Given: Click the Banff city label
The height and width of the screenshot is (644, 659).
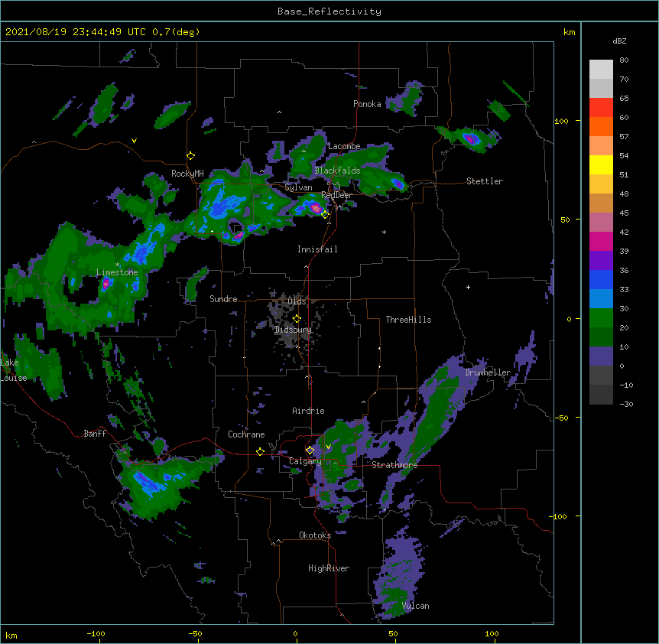Looking at the screenshot, I should tap(95, 434).
